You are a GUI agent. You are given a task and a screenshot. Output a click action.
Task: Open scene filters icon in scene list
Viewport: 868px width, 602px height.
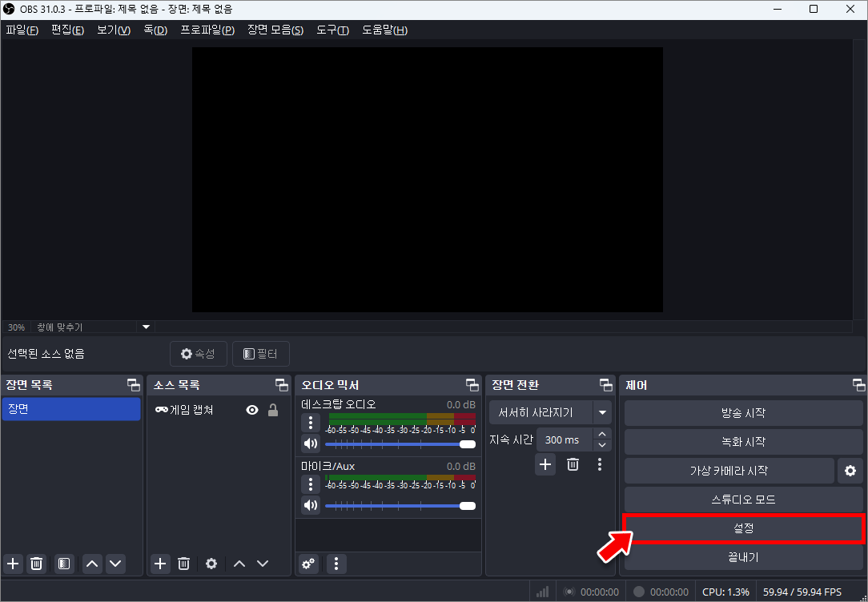64,564
